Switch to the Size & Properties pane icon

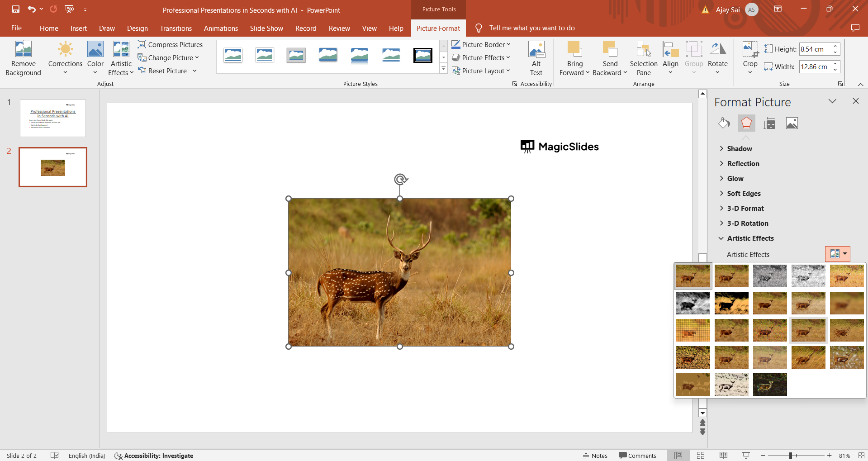coord(769,123)
